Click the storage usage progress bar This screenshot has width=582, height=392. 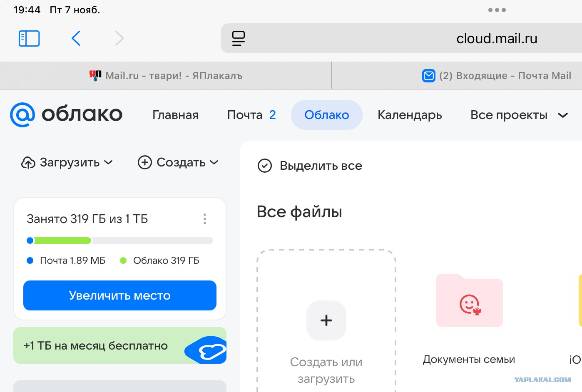click(x=120, y=240)
